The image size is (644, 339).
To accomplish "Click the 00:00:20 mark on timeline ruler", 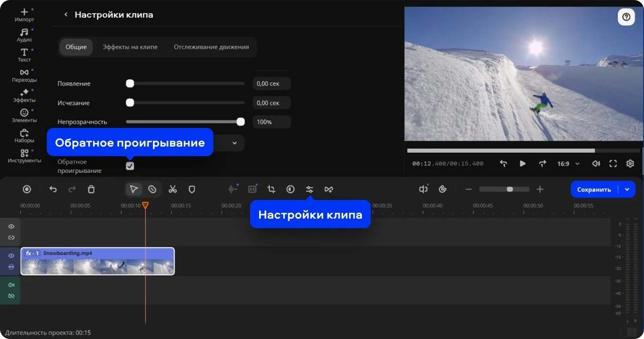I will (x=231, y=206).
